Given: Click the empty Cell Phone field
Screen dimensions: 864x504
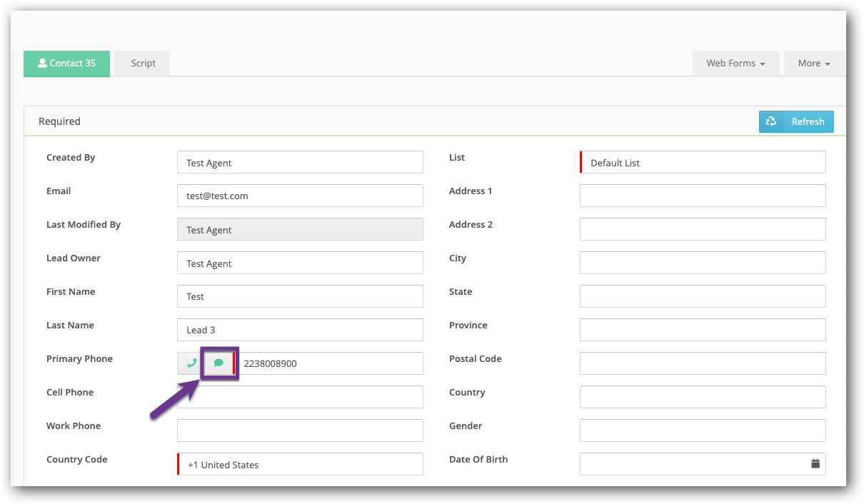Looking at the screenshot, I should pos(300,397).
